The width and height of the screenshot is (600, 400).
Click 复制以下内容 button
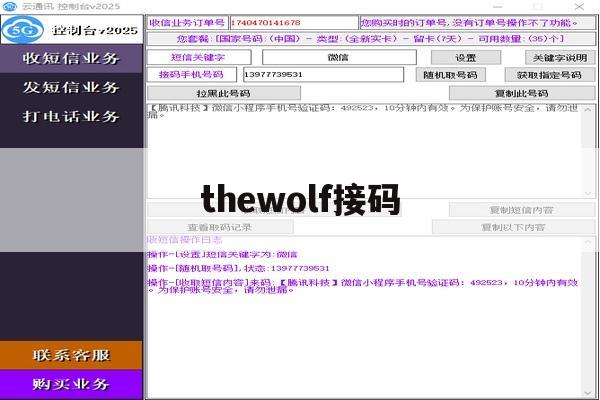(x=514, y=227)
